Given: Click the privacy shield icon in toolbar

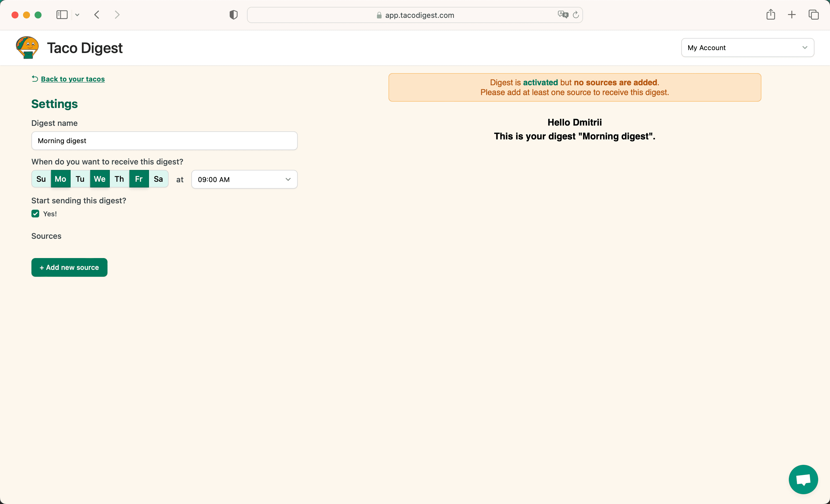Looking at the screenshot, I should tap(233, 15).
